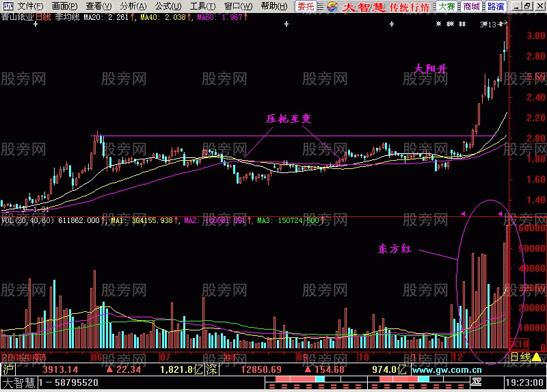547x392 pixels.
Task: Click the status icon left of the clock
Action: pyautogui.click(x=477, y=382)
